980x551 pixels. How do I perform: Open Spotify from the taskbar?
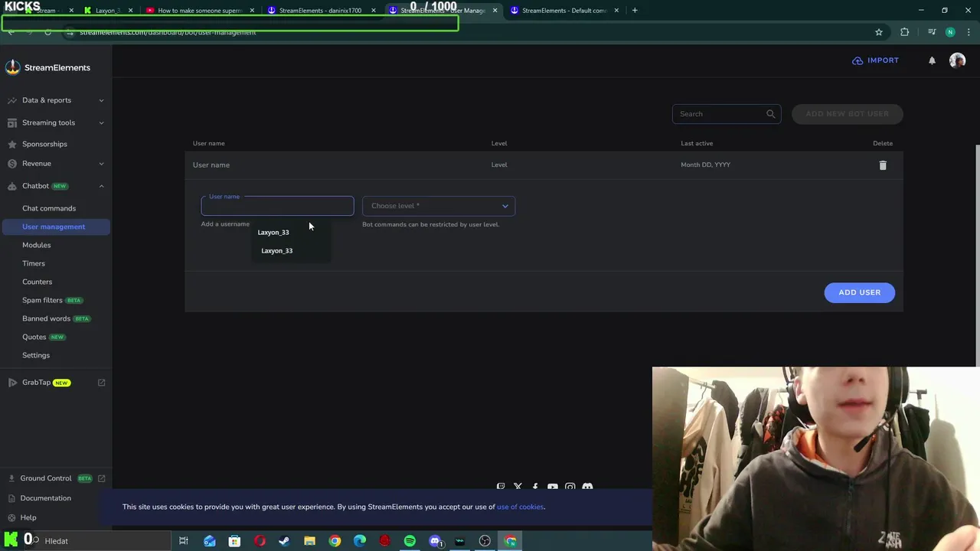coord(410,541)
